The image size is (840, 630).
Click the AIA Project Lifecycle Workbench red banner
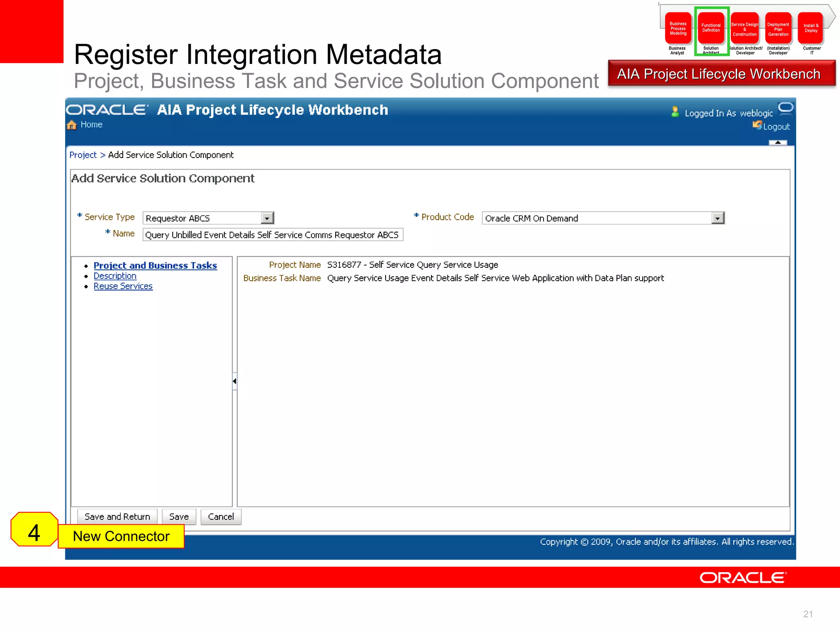(x=721, y=74)
